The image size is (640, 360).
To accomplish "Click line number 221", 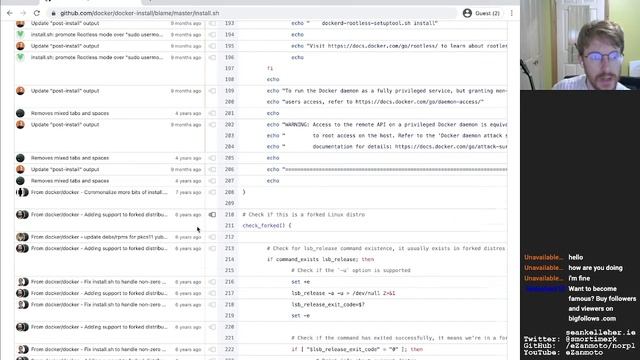I will coord(229,338).
